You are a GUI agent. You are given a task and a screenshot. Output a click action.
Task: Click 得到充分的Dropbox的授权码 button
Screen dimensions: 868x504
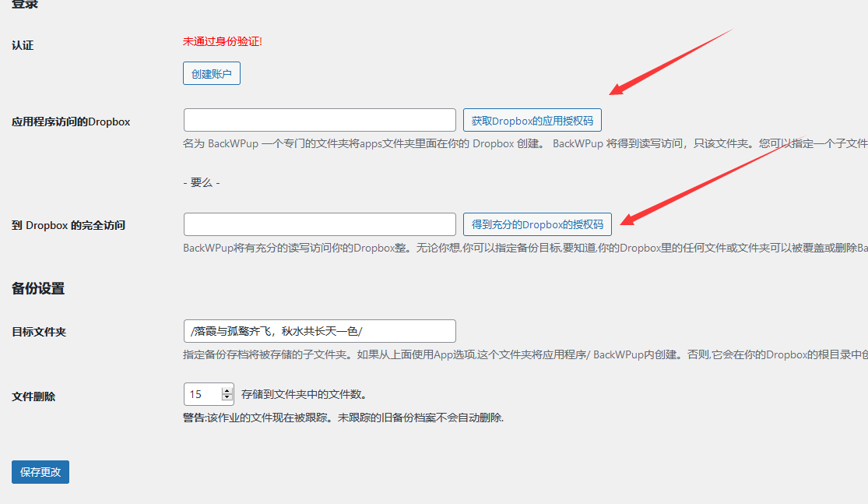(x=537, y=224)
